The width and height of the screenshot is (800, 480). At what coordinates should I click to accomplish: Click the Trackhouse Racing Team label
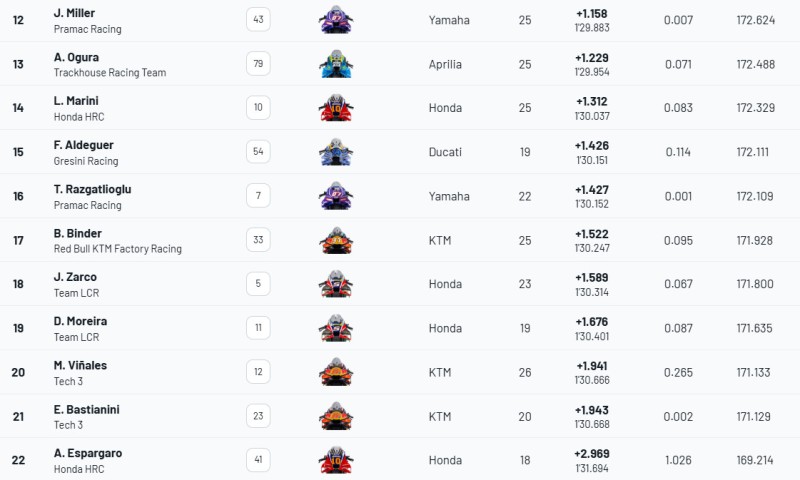110,72
